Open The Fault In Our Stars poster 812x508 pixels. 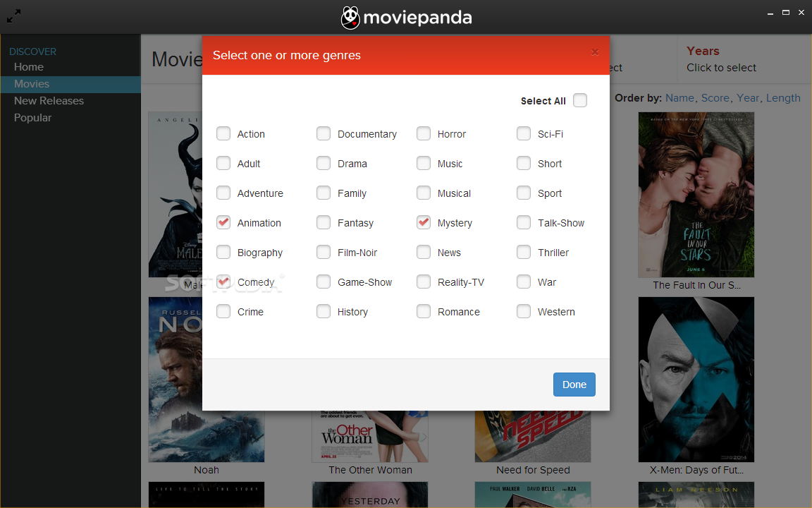tap(696, 195)
